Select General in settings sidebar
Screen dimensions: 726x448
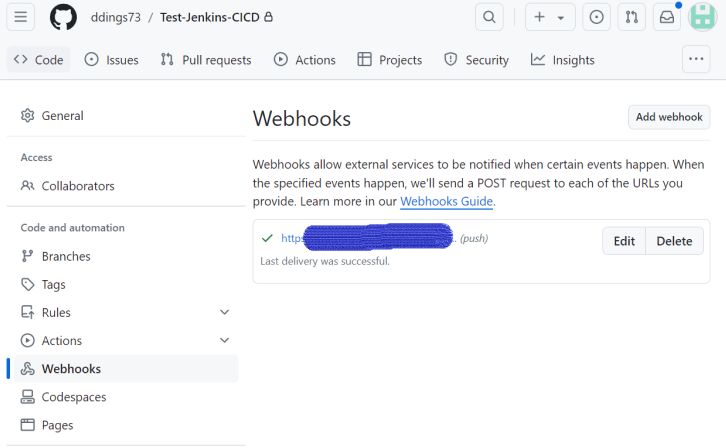(x=126, y=116)
